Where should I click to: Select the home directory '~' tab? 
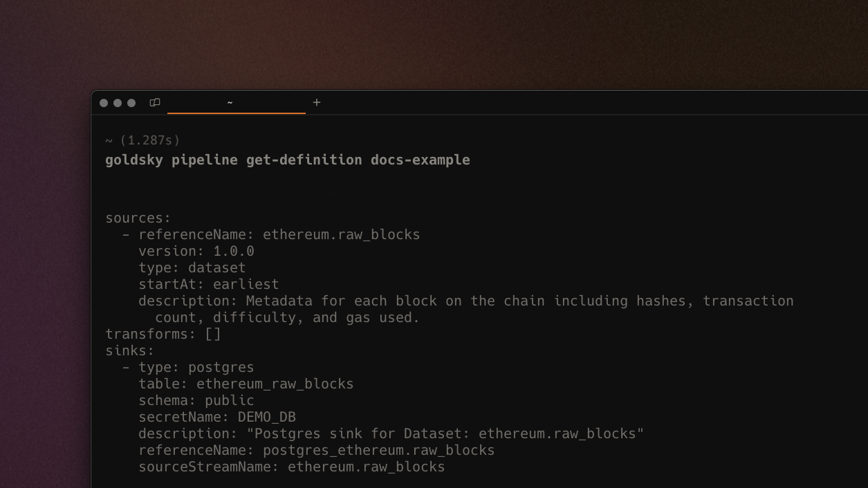coord(237,102)
